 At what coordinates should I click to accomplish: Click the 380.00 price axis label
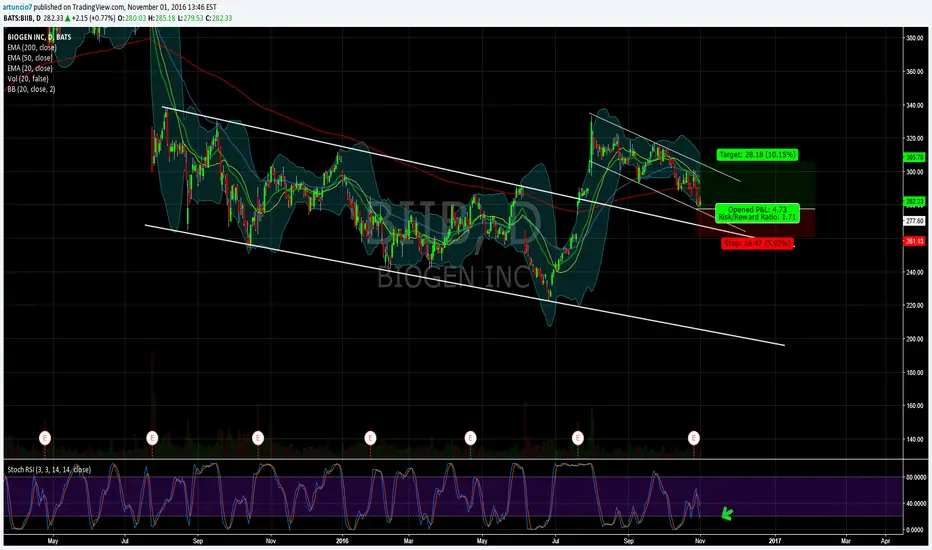point(914,38)
